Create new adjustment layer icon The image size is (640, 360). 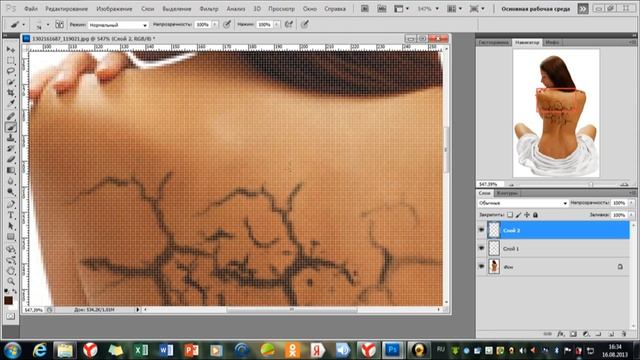(x=586, y=333)
